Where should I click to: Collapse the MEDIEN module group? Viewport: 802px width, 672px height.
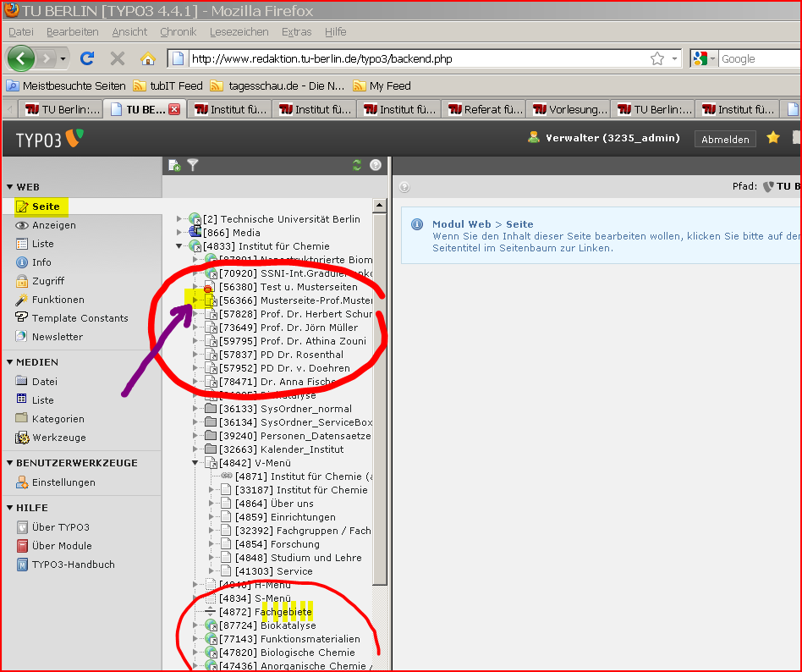tap(10, 362)
